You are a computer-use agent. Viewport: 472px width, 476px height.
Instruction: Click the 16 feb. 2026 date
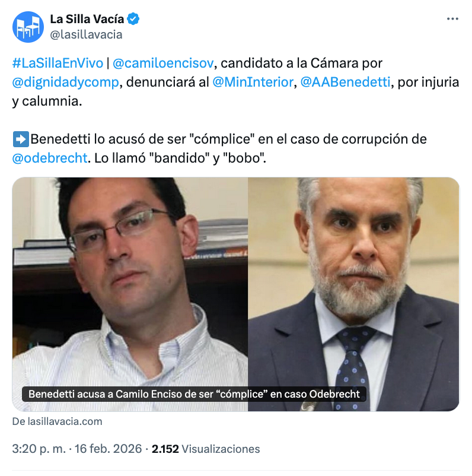[109, 449]
